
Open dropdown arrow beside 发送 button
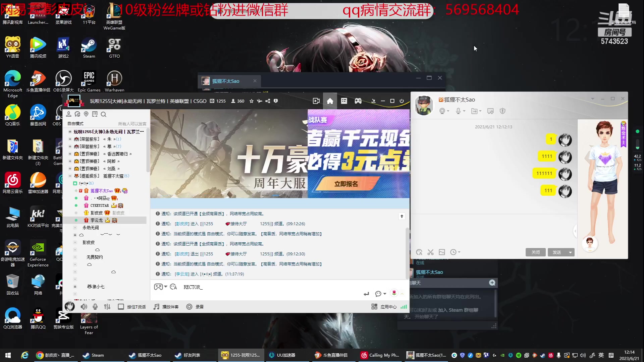point(571,252)
